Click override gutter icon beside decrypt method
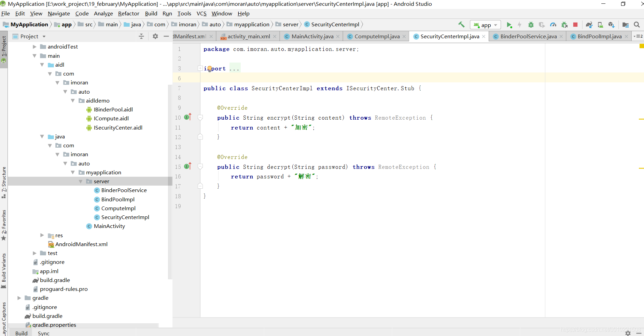Viewport: 644px width, 336px height. tap(188, 166)
